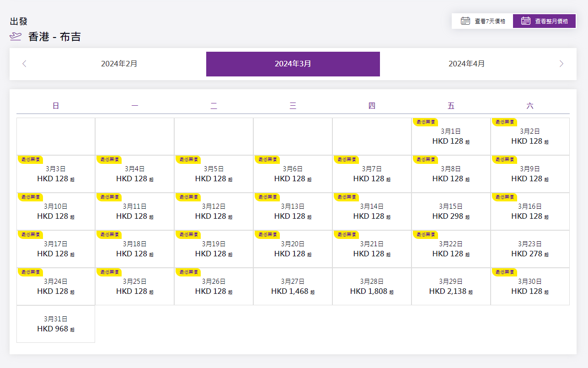This screenshot has width=588, height=368.
Task: Choose 3月27日 fare HKD 1,468
Action: click(293, 287)
